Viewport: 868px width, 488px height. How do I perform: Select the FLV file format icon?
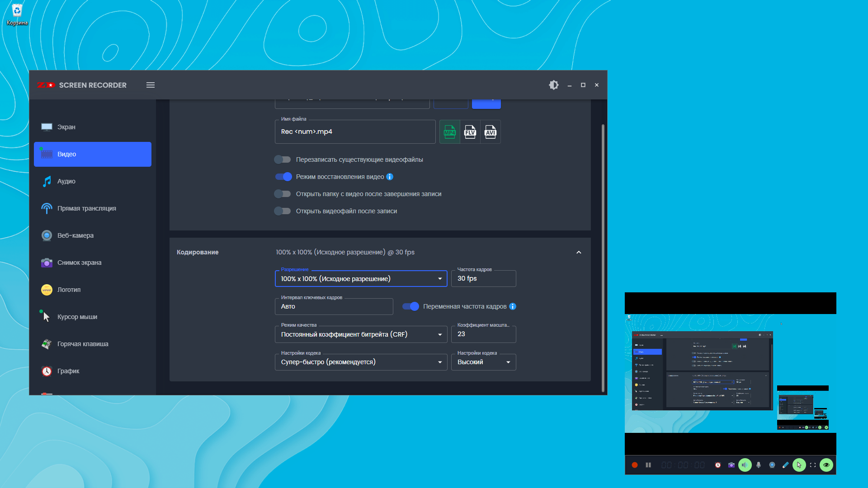click(470, 132)
